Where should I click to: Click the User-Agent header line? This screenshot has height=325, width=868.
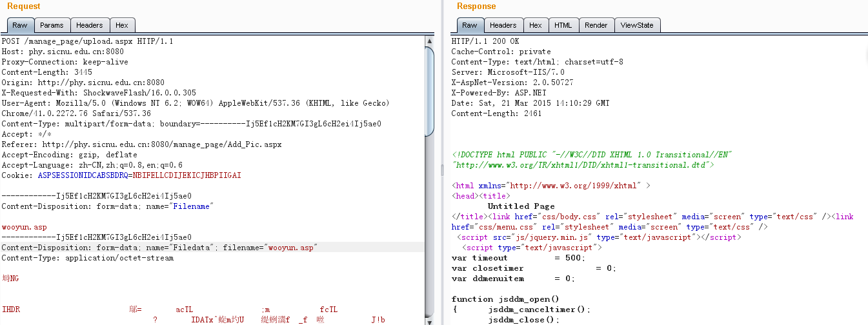[196, 103]
